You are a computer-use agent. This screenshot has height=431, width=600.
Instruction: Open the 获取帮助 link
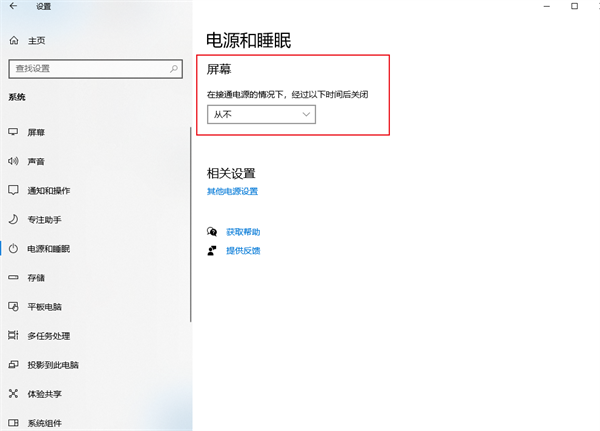pos(243,232)
